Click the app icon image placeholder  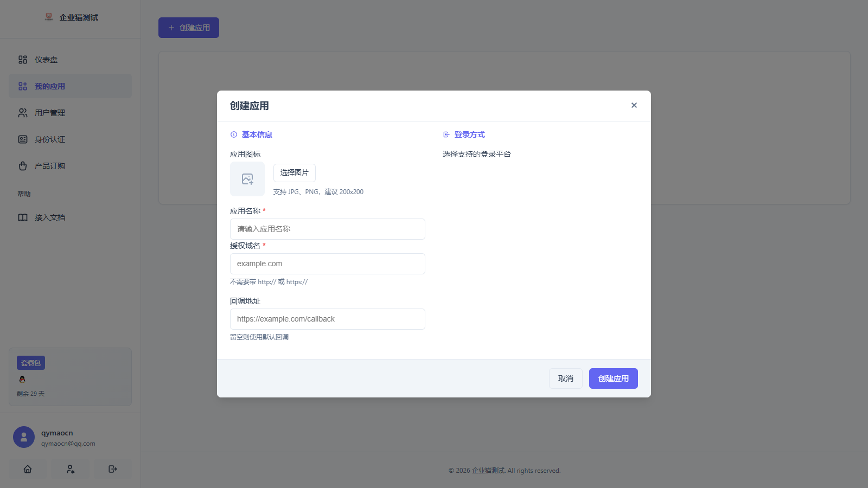pyautogui.click(x=247, y=179)
